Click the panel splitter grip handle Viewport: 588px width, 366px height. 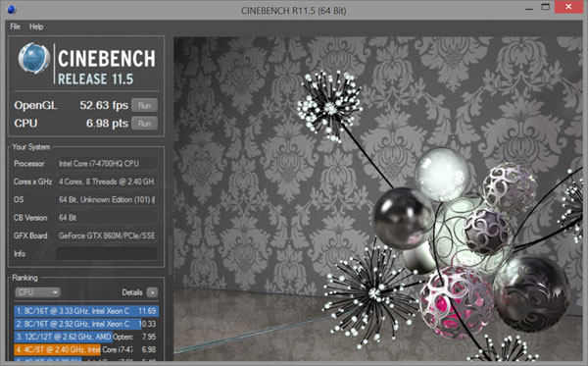(170, 255)
